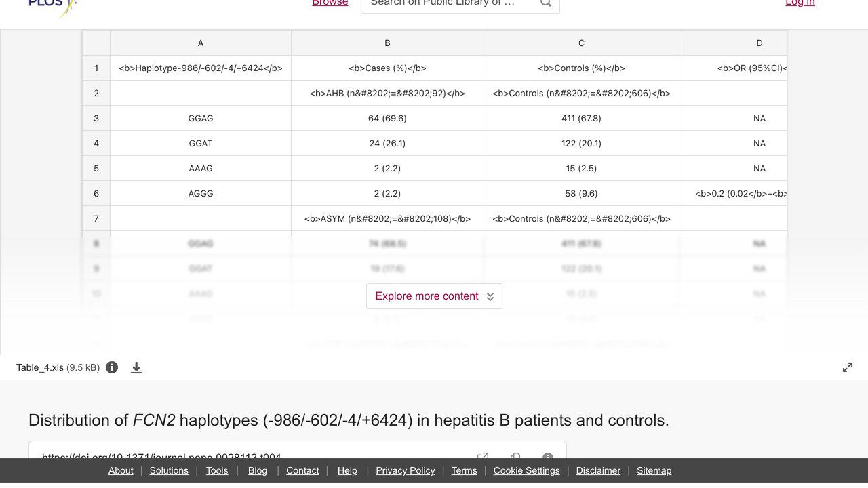The height and width of the screenshot is (488, 868).
Task: Expand Explore more content
Action: tap(434, 296)
